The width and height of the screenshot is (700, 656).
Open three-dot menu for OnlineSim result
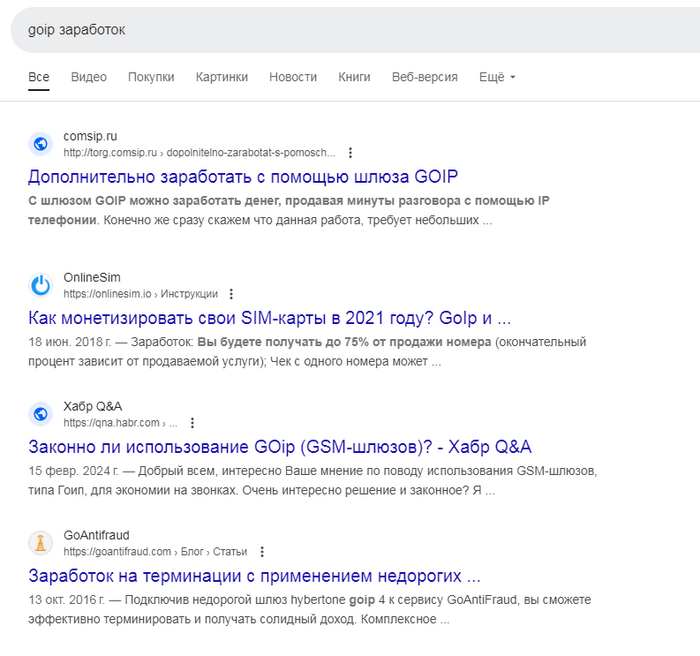(231, 294)
